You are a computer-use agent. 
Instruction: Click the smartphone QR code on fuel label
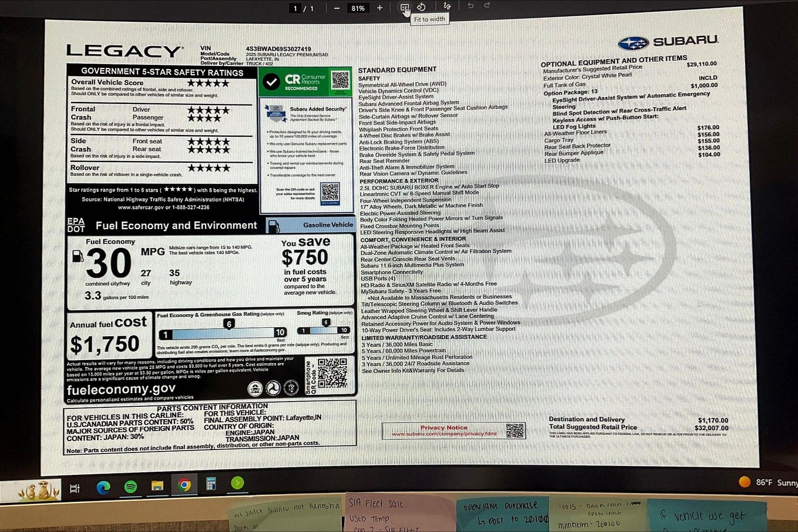click(332, 373)
